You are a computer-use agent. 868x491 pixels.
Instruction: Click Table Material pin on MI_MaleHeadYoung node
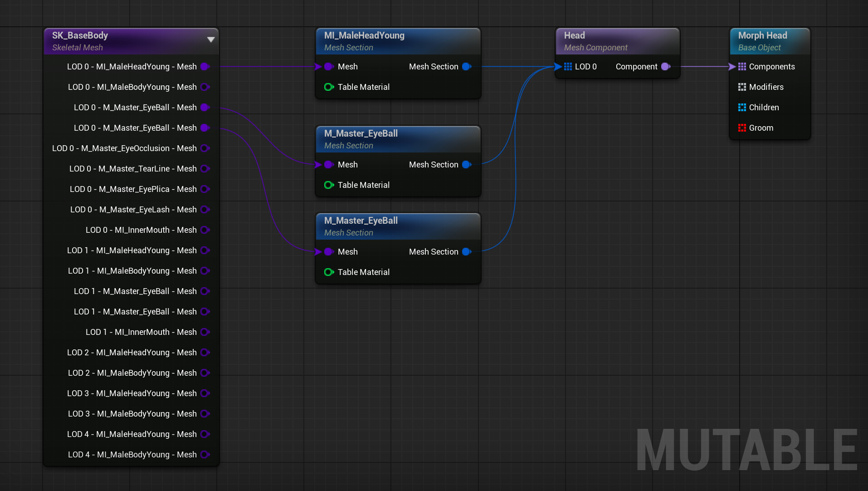coord(329,87)
